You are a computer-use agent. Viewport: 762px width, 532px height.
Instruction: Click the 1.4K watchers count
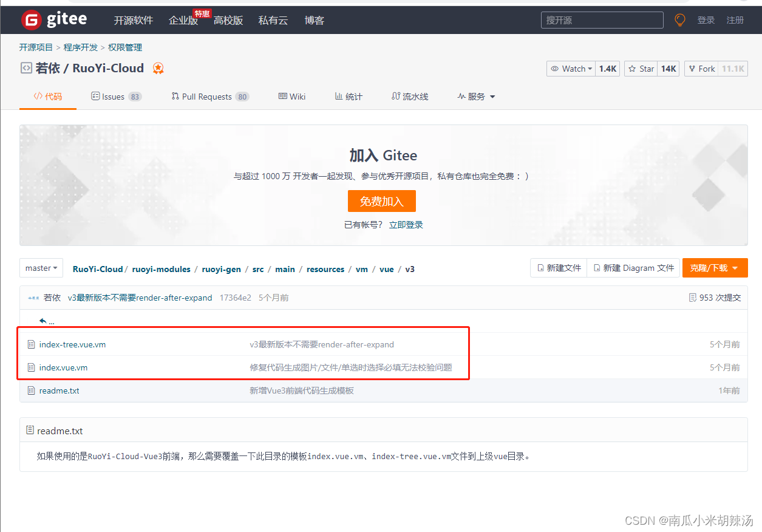608,69
